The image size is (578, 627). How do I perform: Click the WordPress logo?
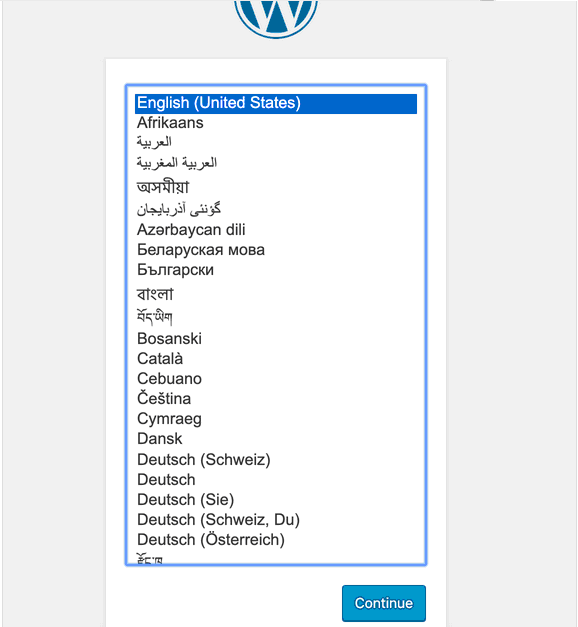[276, 18]
